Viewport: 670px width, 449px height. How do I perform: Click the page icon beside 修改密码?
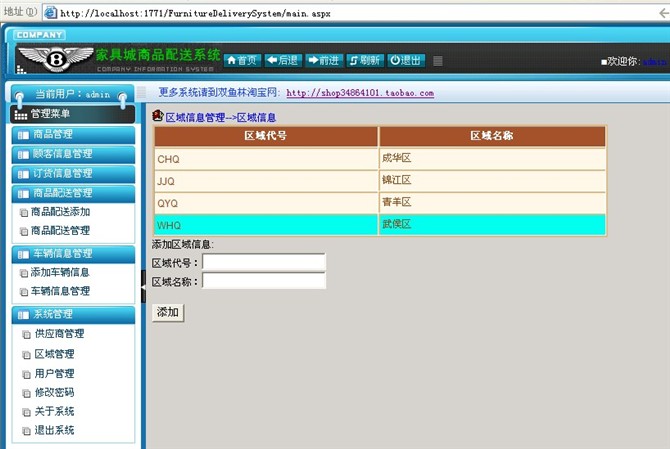pos(26,393)
